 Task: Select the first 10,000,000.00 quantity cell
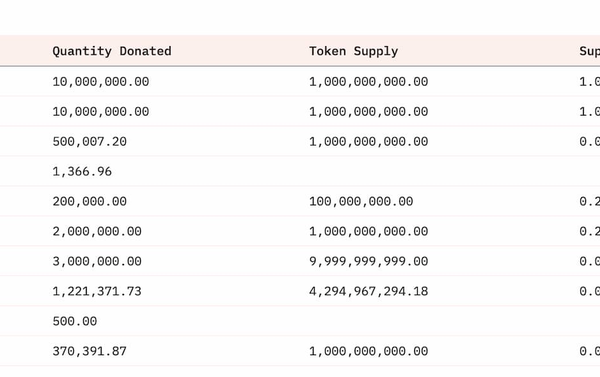coord(101,82)
